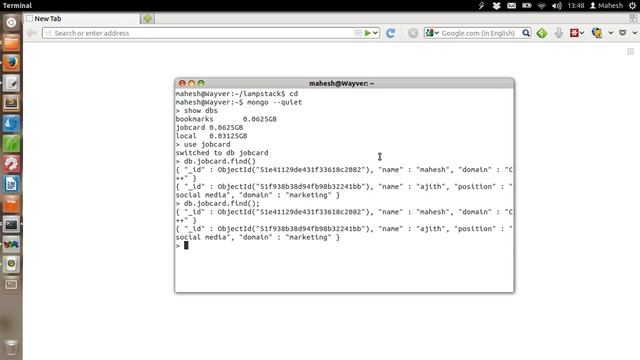The image size is (640, 360).
Task: Reload the page with the refresh icon
Action: point(391,33)
